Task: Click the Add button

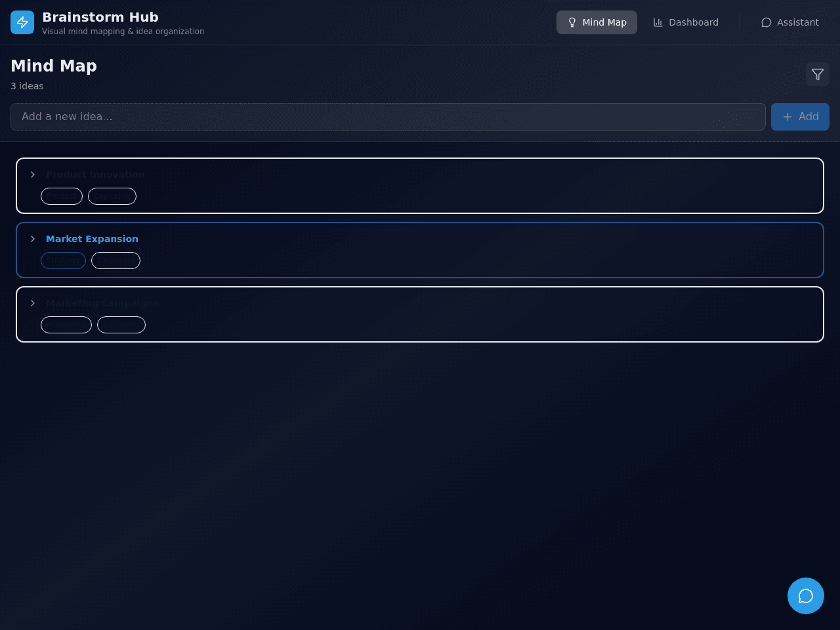Action: [800, 117]
